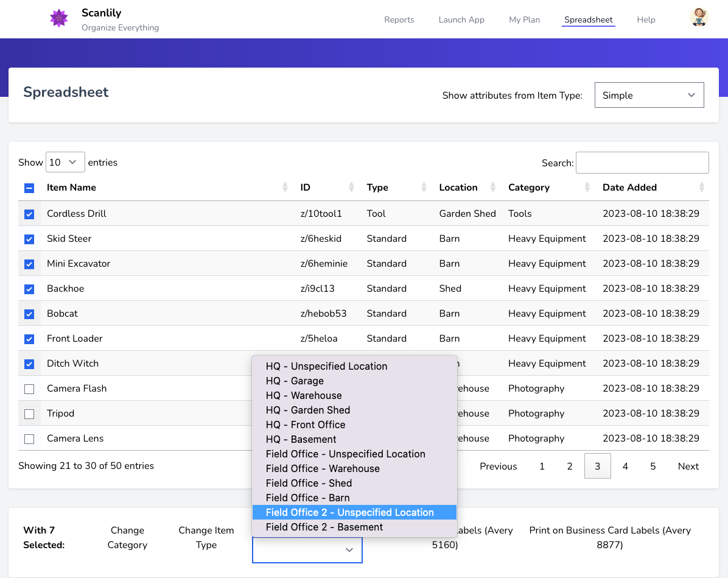Screen dimensions: 728x578
Task: Expand the Show entries count dropdown
Action: point(65,163)
